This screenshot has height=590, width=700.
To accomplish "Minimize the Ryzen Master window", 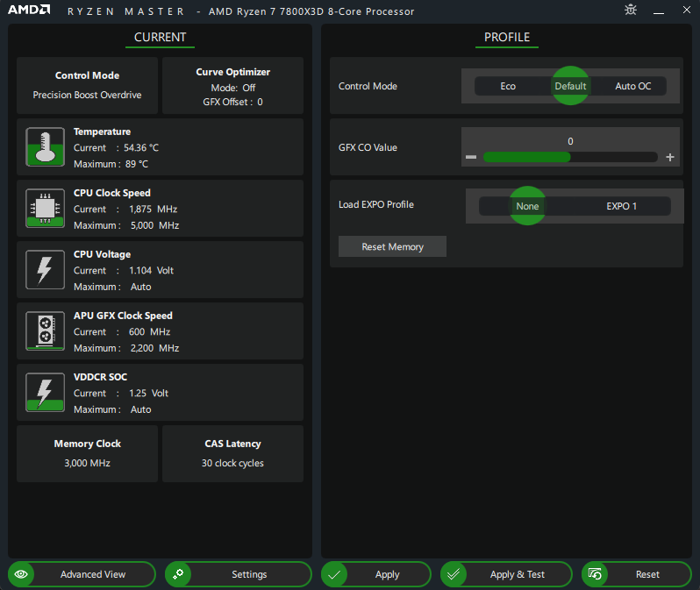I will point(659,11).
